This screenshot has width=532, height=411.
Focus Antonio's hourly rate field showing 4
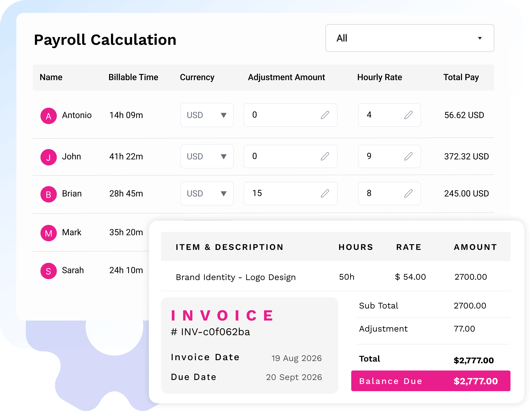click(x=389, y=115)
